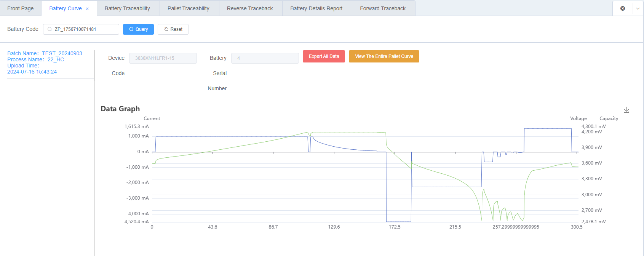The height and width of the screenshot is (256, 644).
Task: Open Battery Details Report tab
Action: 316,8
